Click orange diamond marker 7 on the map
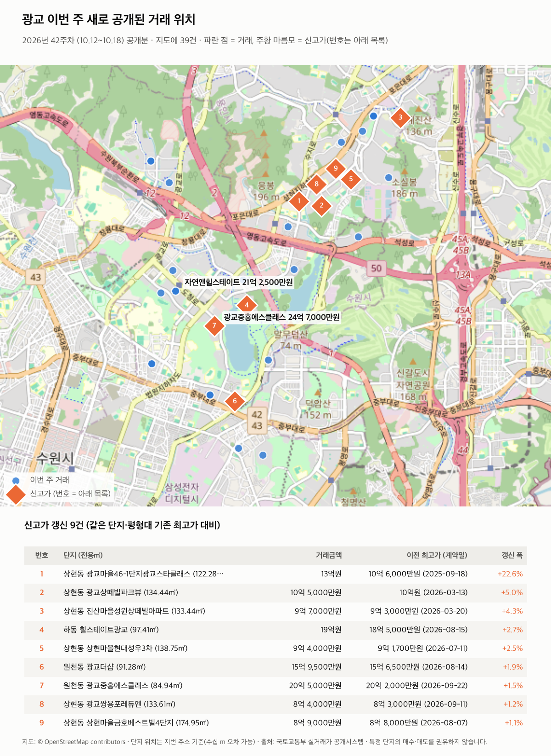The height and width of the screenshot is (756, 551). tap(214, 325)
